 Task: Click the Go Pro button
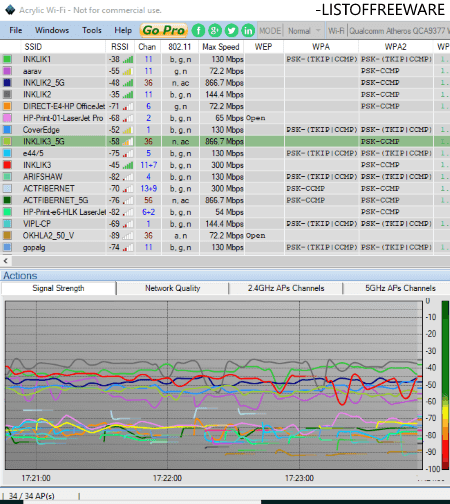point(164,31)
